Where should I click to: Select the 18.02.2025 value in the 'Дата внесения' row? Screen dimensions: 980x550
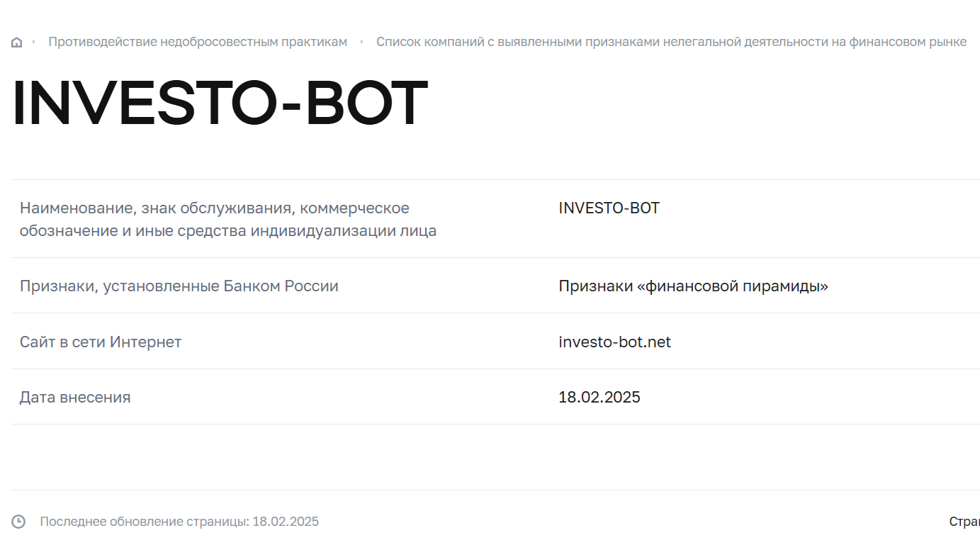coord(599,397)
